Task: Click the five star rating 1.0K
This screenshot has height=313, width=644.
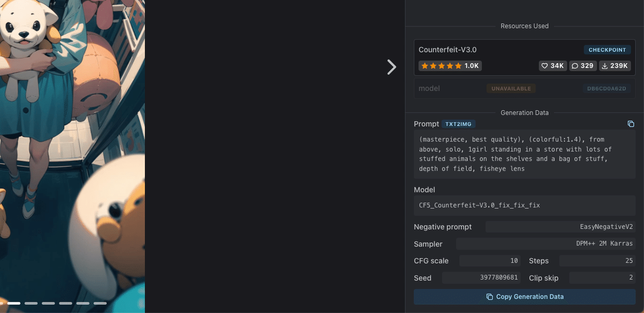Action: click(x=450, y=66)
